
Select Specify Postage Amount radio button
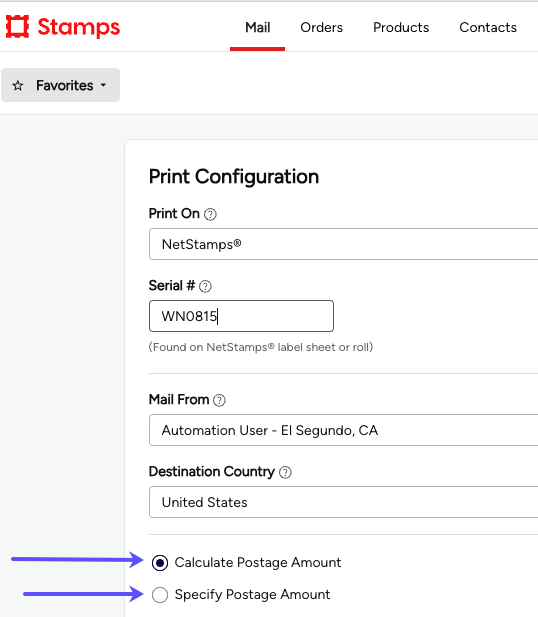(x=160, y=595)
